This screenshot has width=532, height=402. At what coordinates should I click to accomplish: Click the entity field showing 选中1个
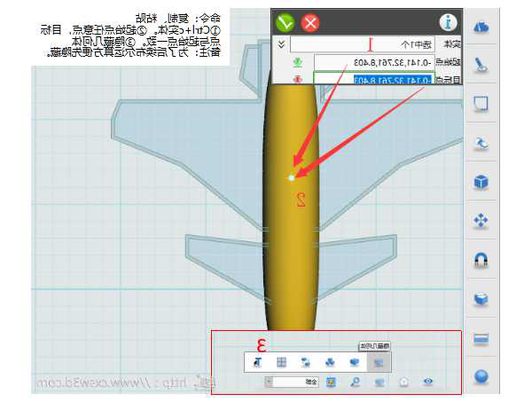click(x=363, y=44)
